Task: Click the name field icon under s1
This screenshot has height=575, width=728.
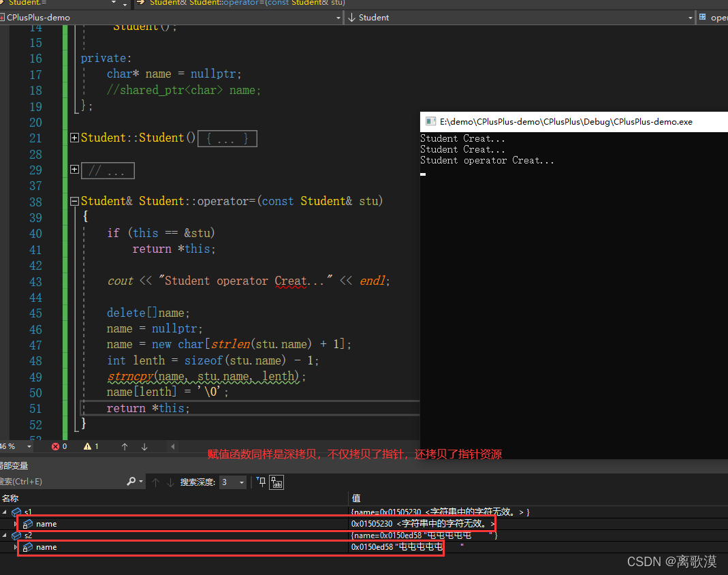Action: (27, 524)
